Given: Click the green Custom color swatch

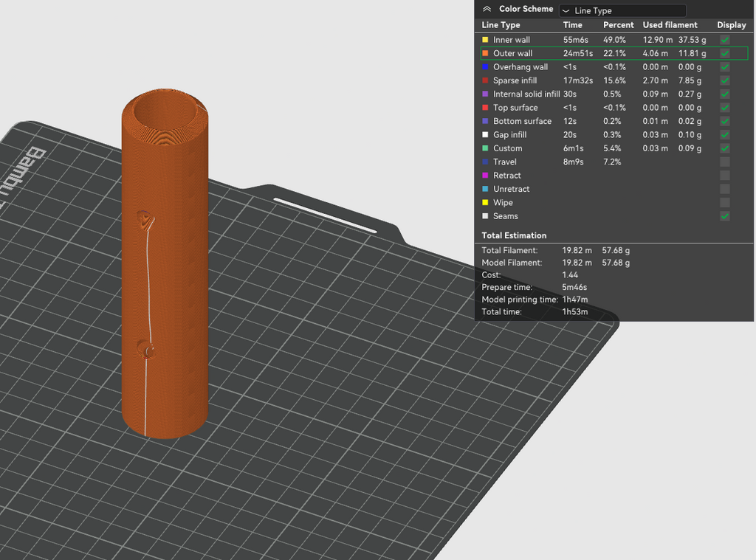Looking at the screenshot, I should tap(485, 148).
